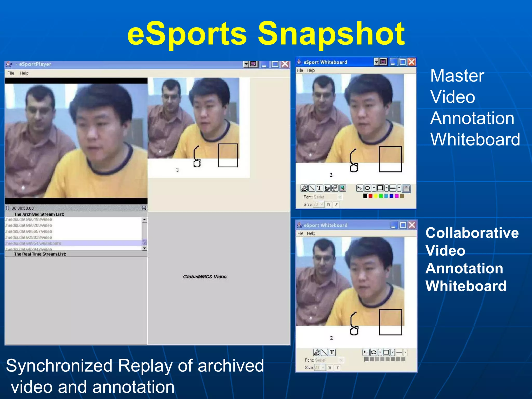This screenshot has width=532, height=399.
Task: Open File menu in master whiteboard
Action: (x=300, y=70)
